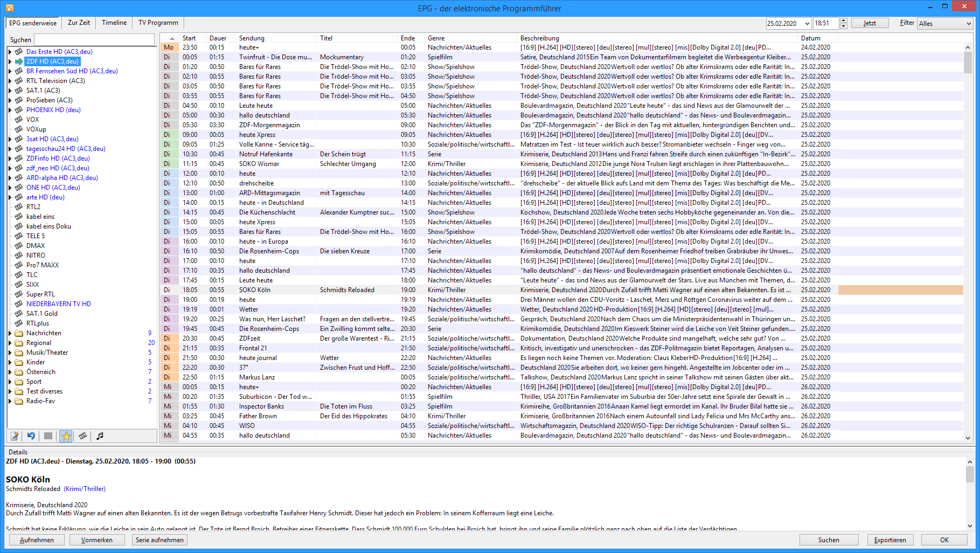Click the film strip TV channels icon

tap(82, 436)
